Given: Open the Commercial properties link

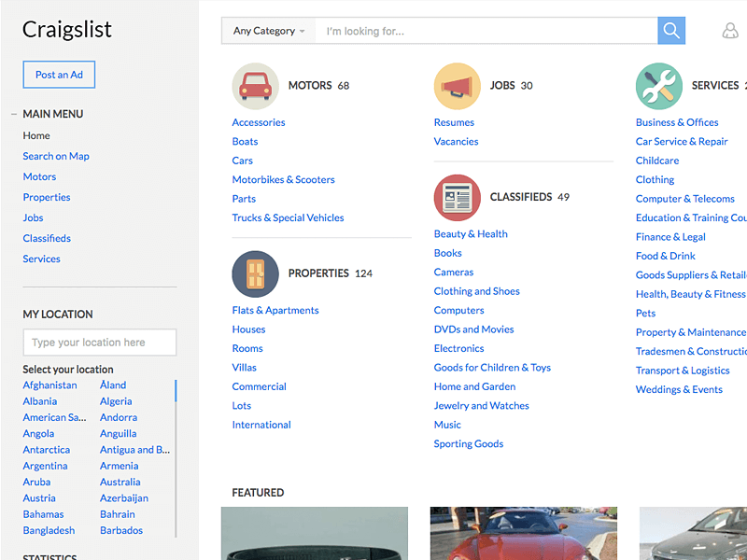Looking at the screenshot, I should point(260,386).
